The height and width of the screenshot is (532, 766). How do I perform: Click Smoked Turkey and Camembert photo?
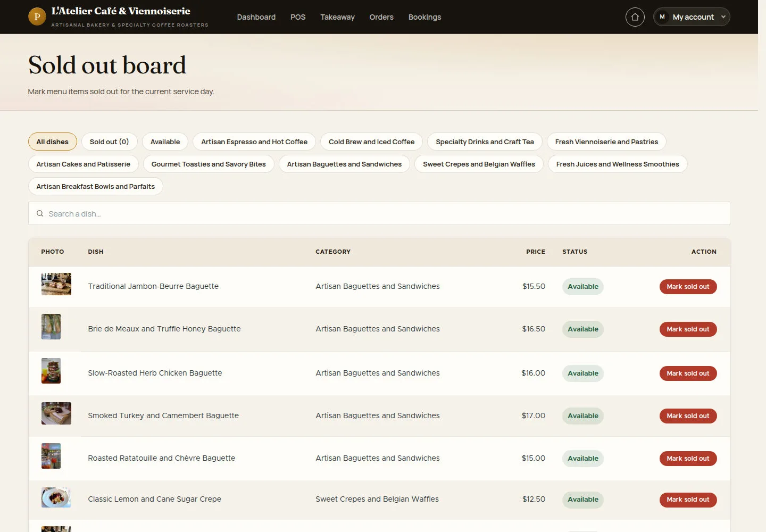pos(56,413)
